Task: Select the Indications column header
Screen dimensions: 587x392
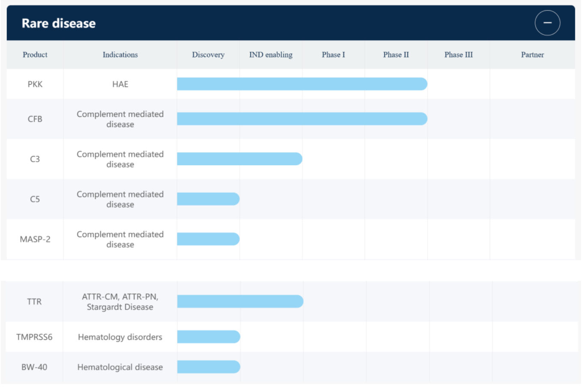Action: pos(120,55)
